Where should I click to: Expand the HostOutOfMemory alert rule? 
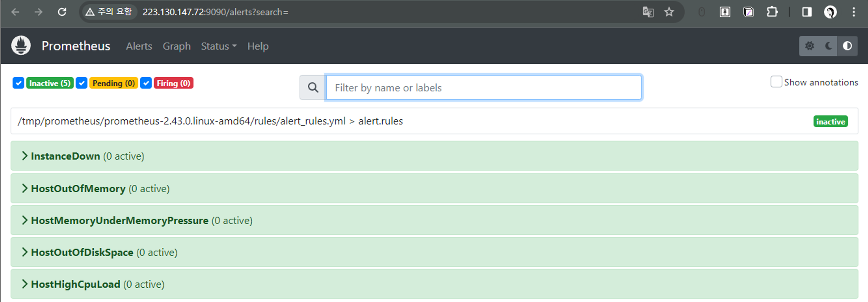[x=434, y=188]
